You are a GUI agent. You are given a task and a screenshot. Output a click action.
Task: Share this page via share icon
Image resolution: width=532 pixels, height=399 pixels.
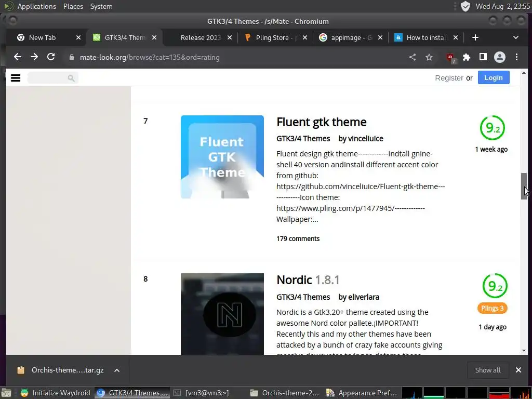tap(412, 57)
